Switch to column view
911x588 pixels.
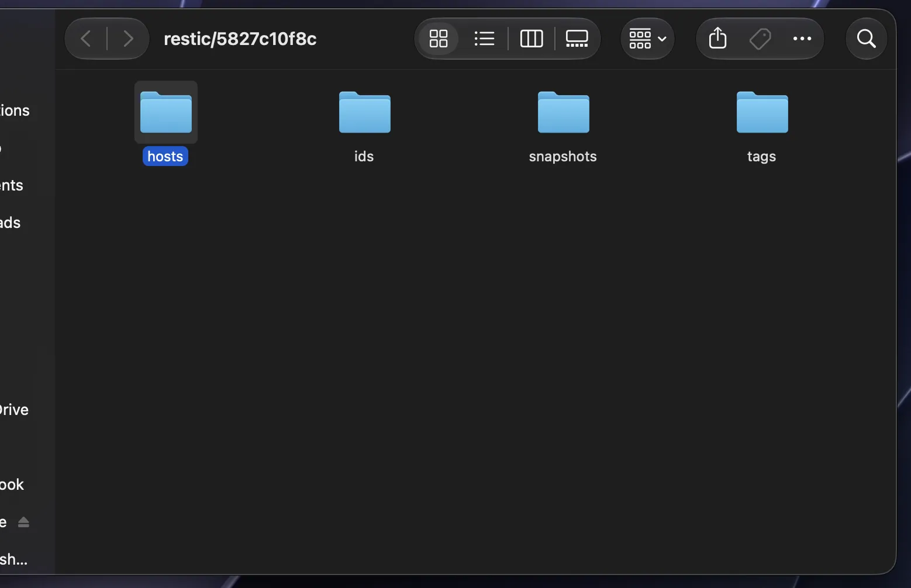(x=532, y=39)
